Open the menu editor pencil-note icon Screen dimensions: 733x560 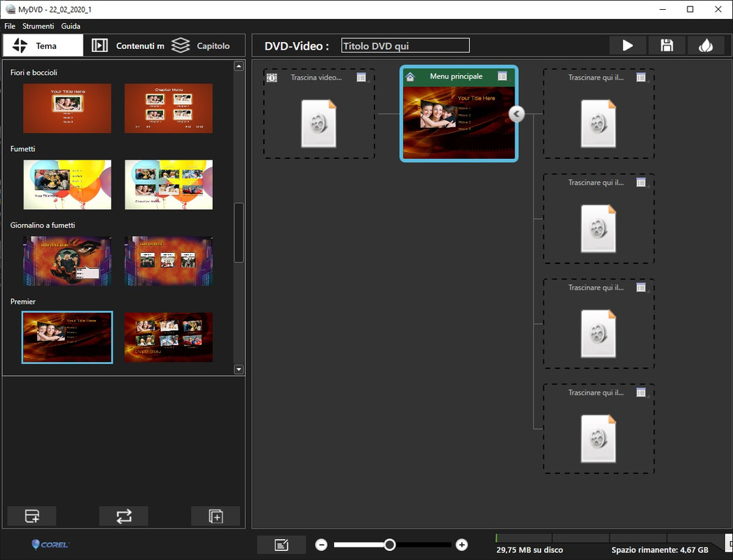pyautogui.click(x=281, y=545)
